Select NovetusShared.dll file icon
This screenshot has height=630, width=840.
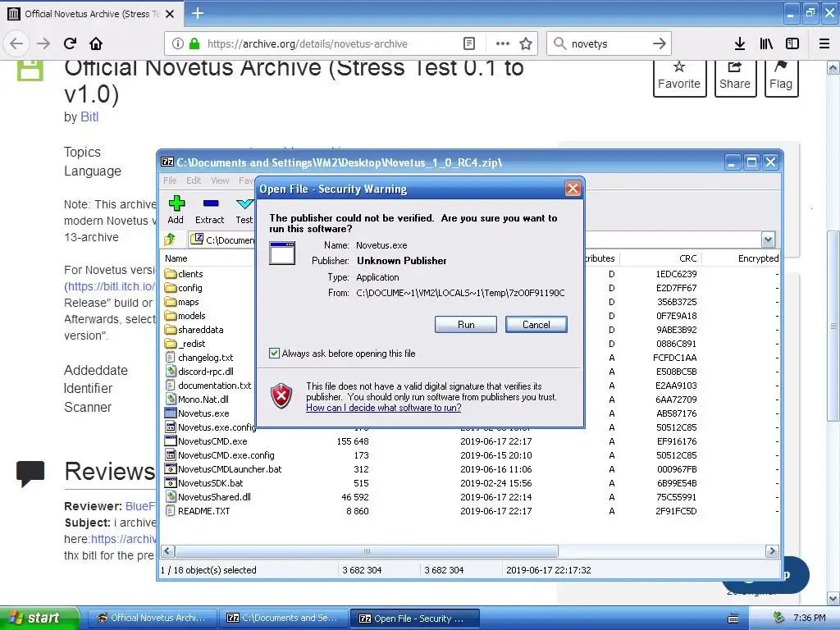tap(171, 496)
